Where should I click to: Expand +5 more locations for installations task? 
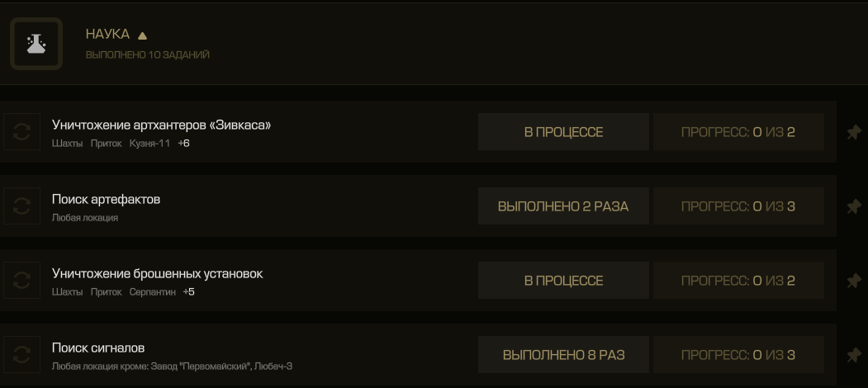coord(189,291)
